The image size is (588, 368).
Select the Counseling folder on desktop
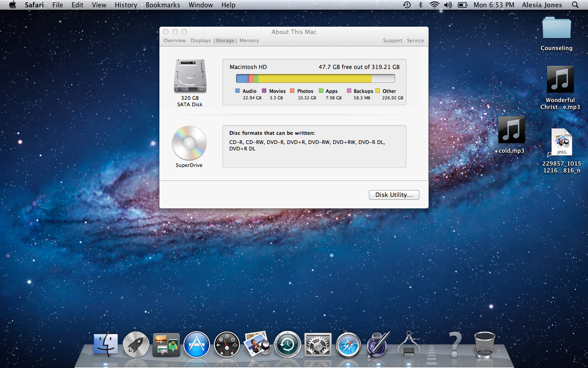tap(556, 34)
